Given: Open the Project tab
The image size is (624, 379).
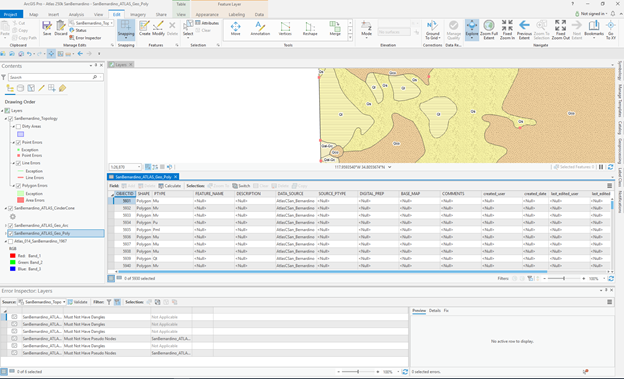Looking at the screenshot, I should coord(11,14).
